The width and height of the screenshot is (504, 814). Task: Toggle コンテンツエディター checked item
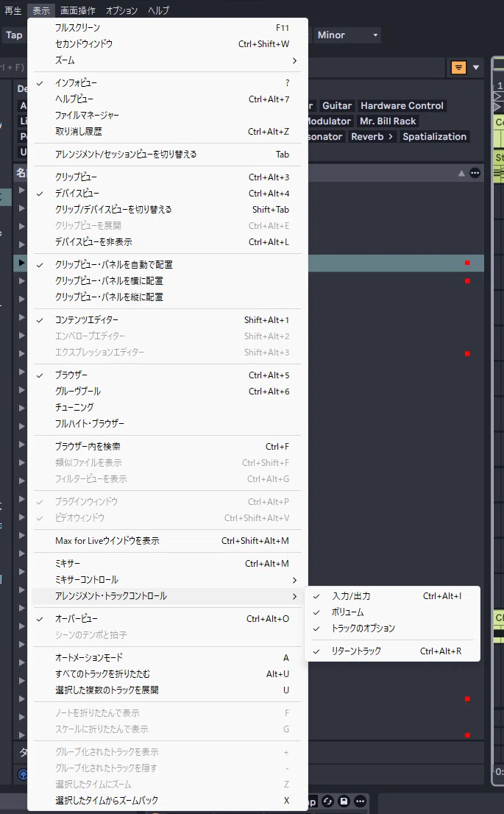coord(166,319)
